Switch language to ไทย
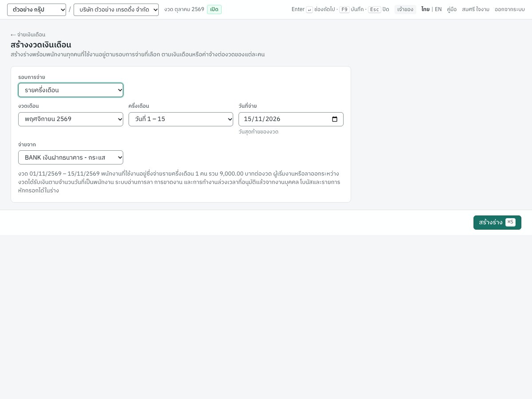This screenshot has height=399, width=532. (x=425, y=9)
